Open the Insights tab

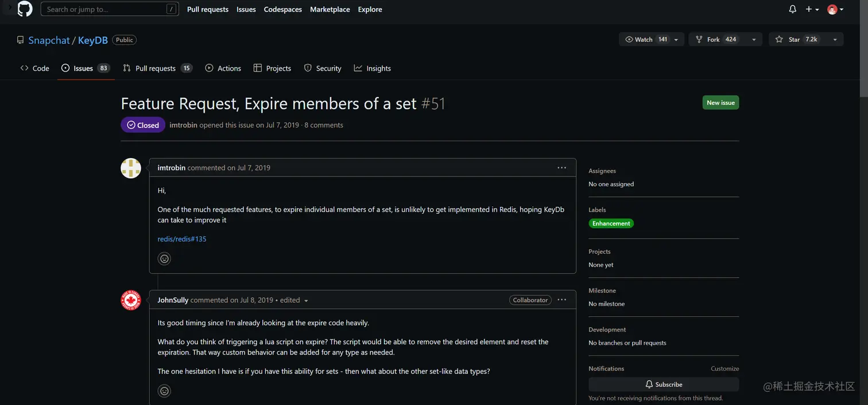pos(373,68)
